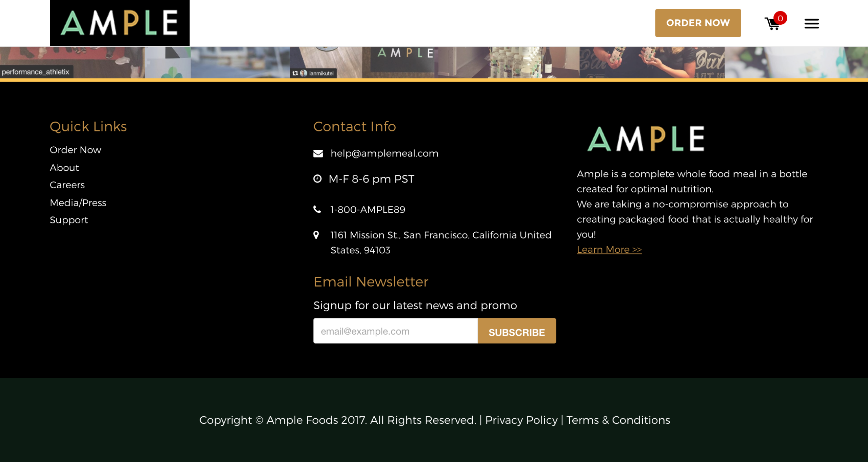868x462 pixels.
Task: Focus the newsletter email input field
Action: (395, 331)
